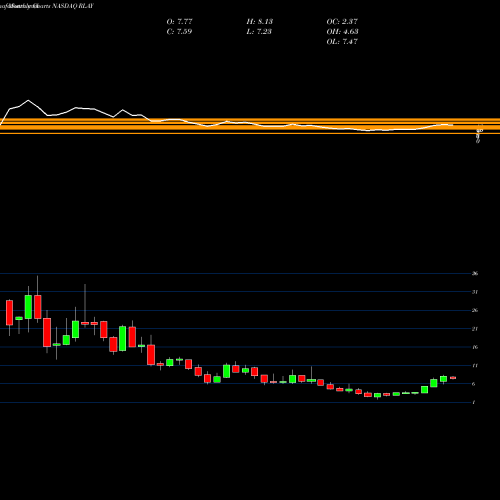Click the OH: 4.63 reading
The height and width of the screenshot is (500, 500).
342,32
